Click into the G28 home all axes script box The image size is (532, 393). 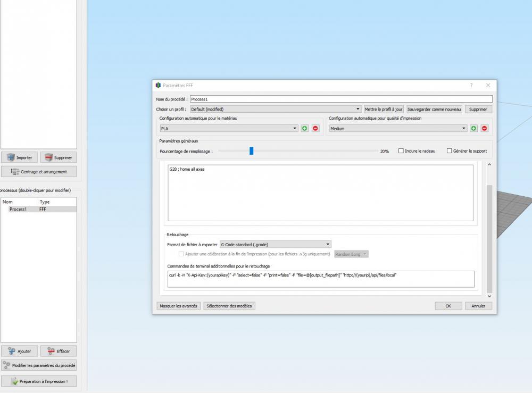(x=320, y=193)
